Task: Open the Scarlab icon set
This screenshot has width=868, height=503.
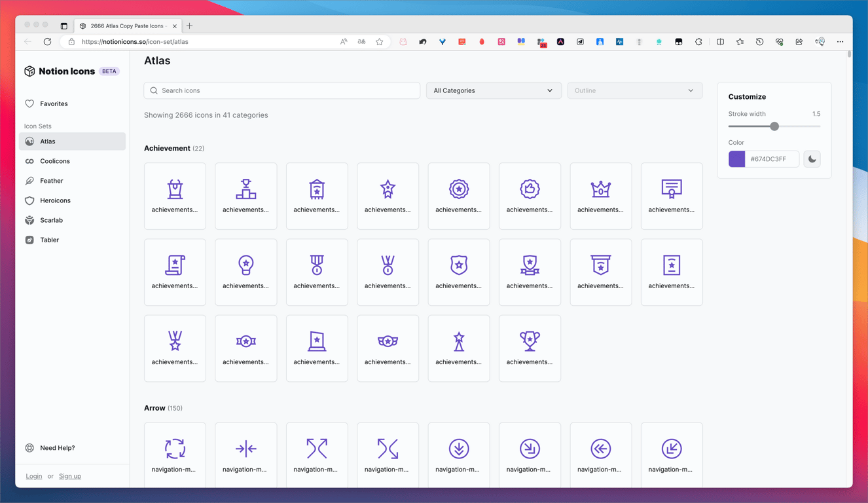Action: pos(72,220)
